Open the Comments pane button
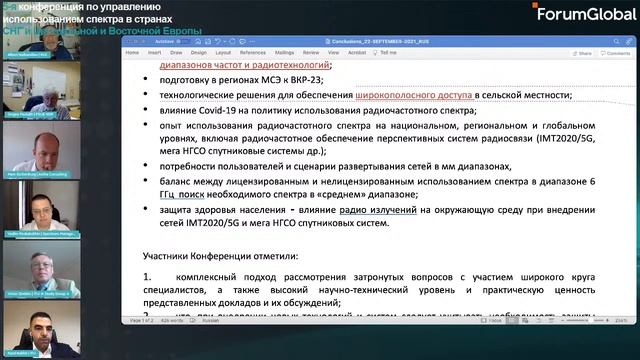Viewport: 640px width, 360px height. 616,53
